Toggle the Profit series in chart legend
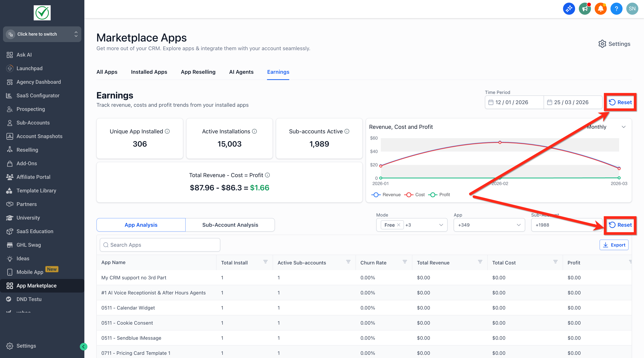The image size is (644, 358). 439,194
